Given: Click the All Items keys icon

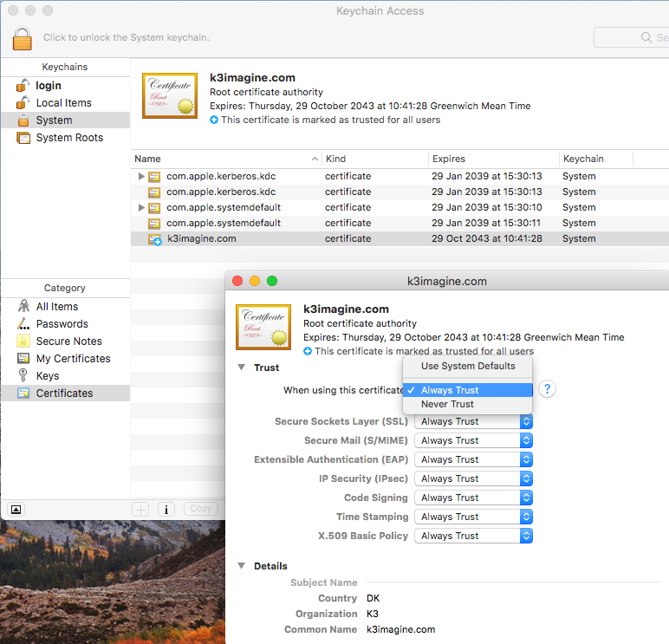Looking at the screenshot, I should click(x=23, y=306).
